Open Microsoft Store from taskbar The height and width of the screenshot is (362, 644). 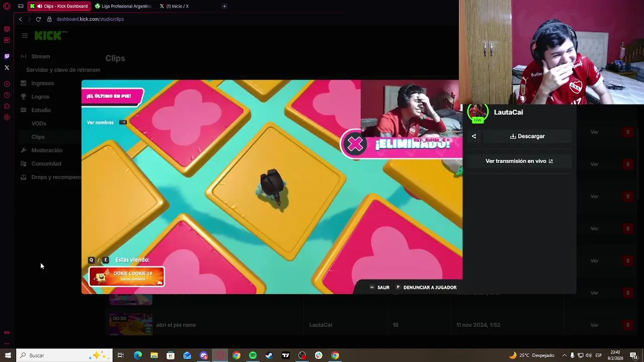tap(171, 355)
